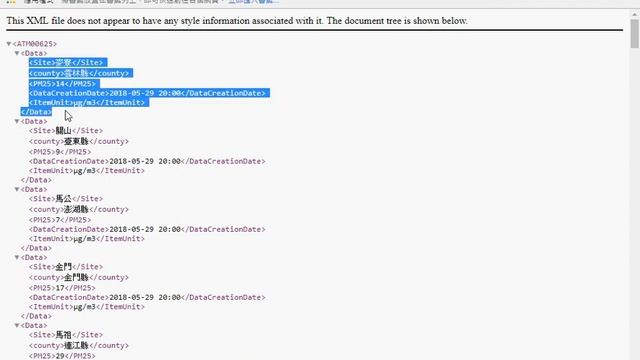Collapse the Data node containing Site 馬祖

pos(17,325)
